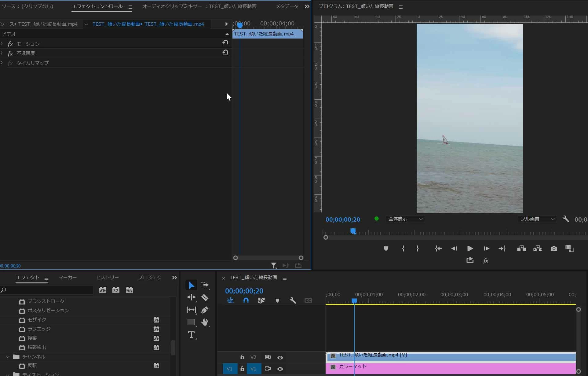This screenshot has height=376, width=588.
Task: Select the Ripple Edit tool
Action: (191, 297)
